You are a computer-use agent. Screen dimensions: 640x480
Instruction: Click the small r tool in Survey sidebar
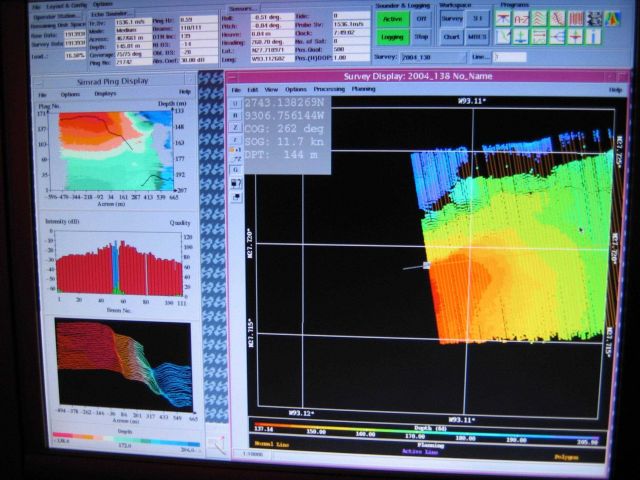236,140
